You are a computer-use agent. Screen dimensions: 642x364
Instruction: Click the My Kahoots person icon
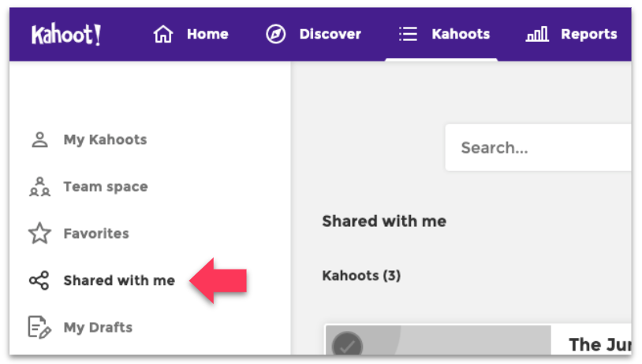pos(39,139)
